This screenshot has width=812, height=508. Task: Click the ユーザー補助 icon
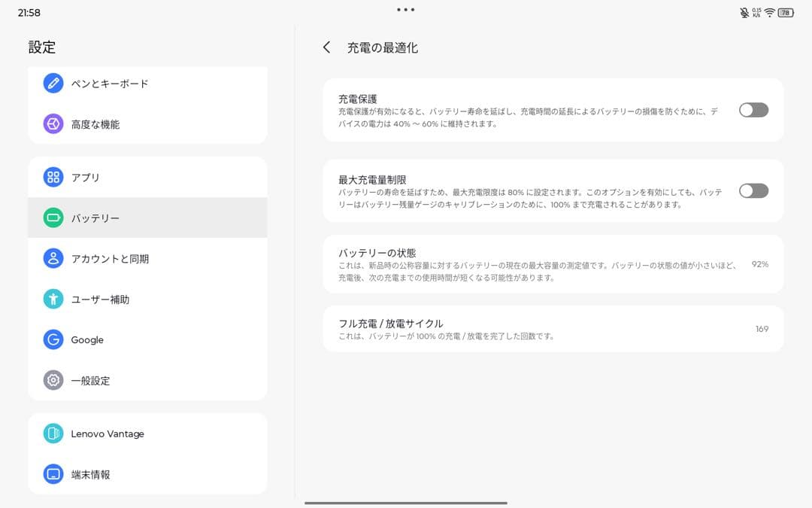pyautogui.click(x=53, y=298)
